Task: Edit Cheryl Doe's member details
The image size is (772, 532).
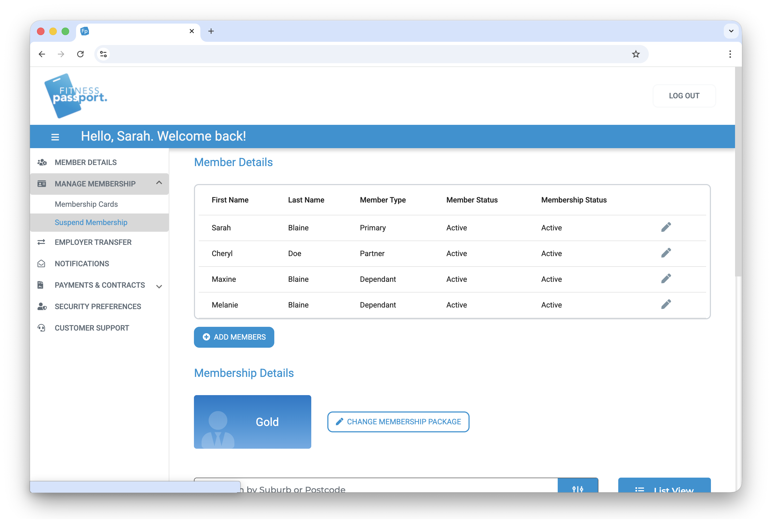Action: [666, 253]
